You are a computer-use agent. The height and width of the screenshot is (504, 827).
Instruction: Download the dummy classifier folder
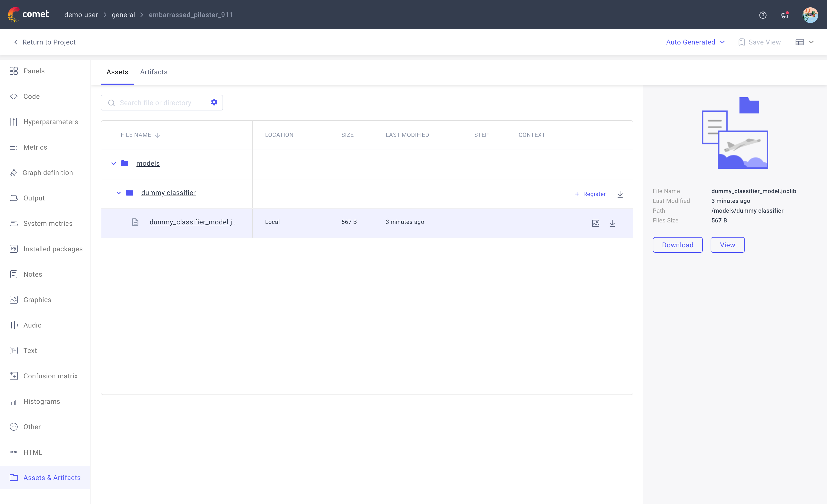click(x=620, y=194)
